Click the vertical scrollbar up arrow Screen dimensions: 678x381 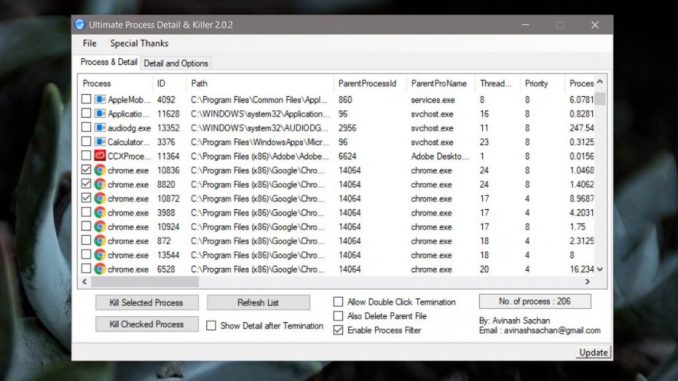[x=600, y=82]
